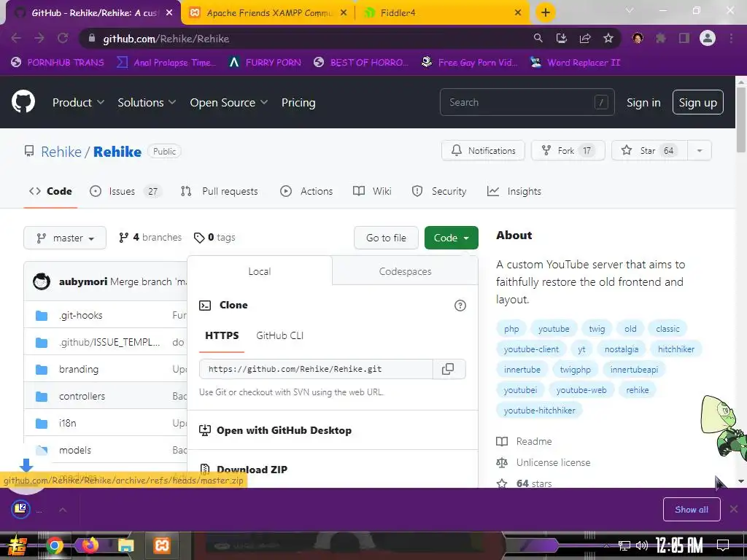This screenshot has width=747, height=560.
Task: Launch Firefox from the taskbar
Action: coord(90,545)
